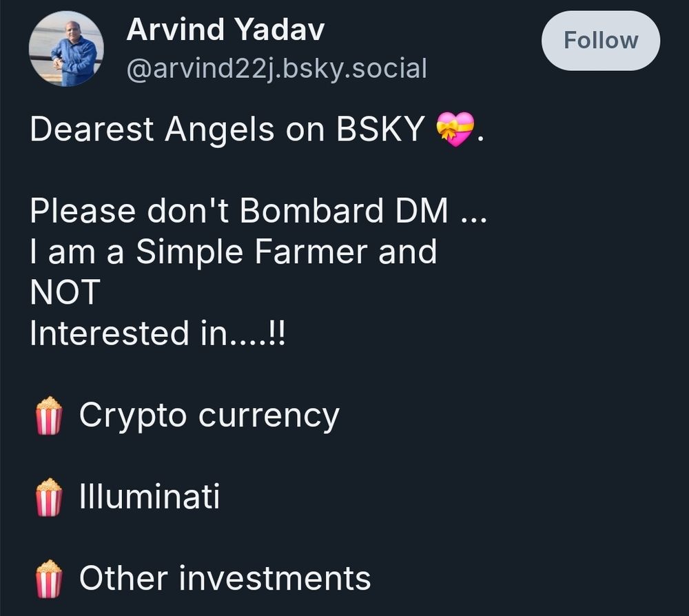Click the word Simple in the post
689x616 pixels.
point(190,253)
